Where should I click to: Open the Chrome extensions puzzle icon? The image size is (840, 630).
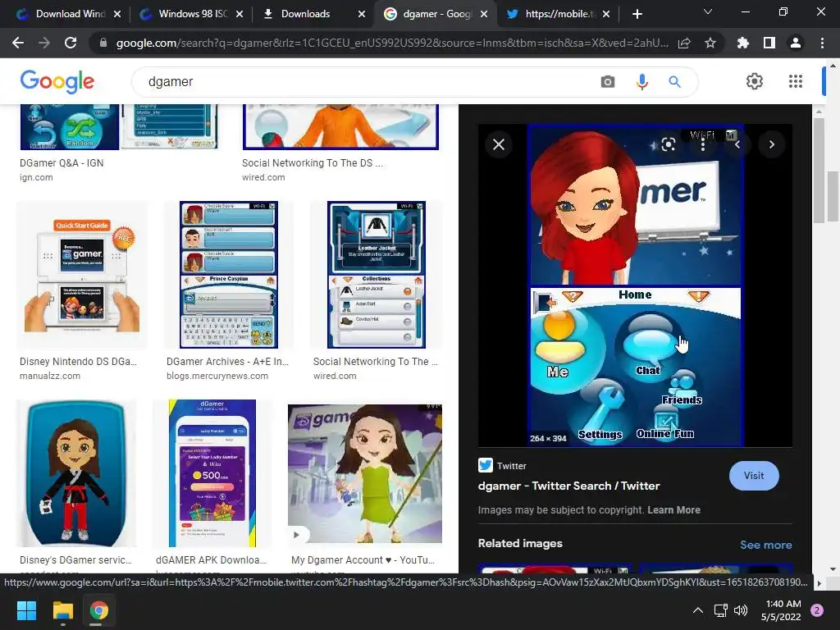click(x=743, y=43)
